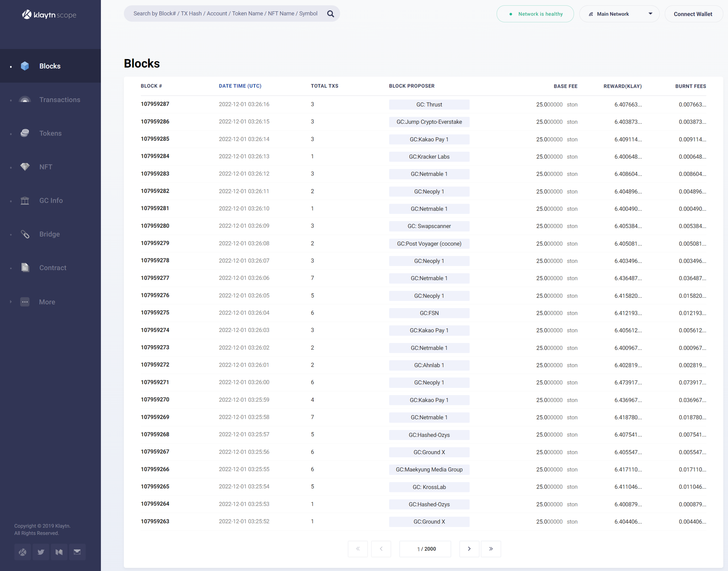Jump to last page arrow

491,549
